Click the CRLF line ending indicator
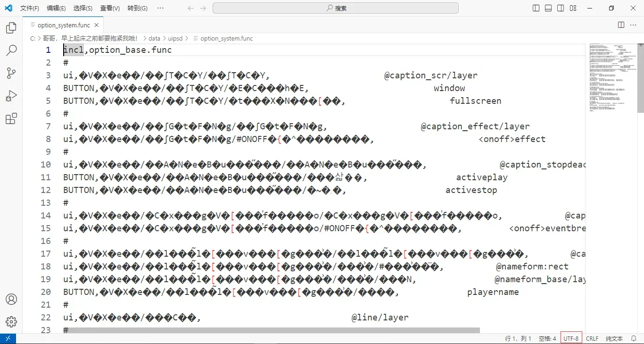Viewport: 644px width, 344px height. pos(592,338)
